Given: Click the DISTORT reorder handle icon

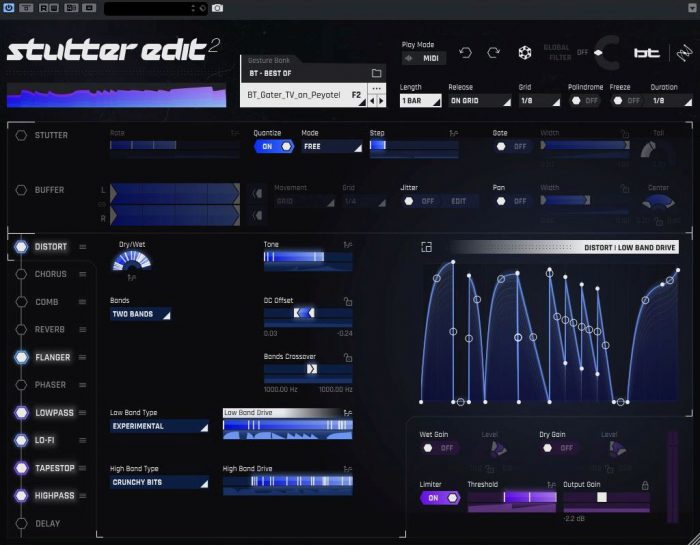Looking at the screenshot, I should coord(83,247).
